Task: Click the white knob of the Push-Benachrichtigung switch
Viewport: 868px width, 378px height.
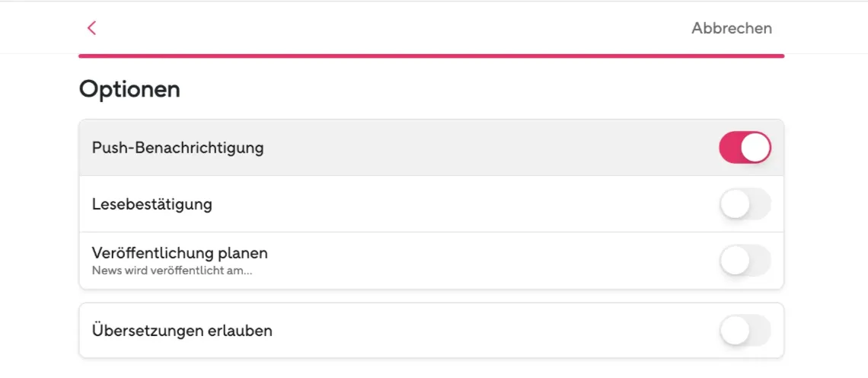Action: click(x=755, y=147)
